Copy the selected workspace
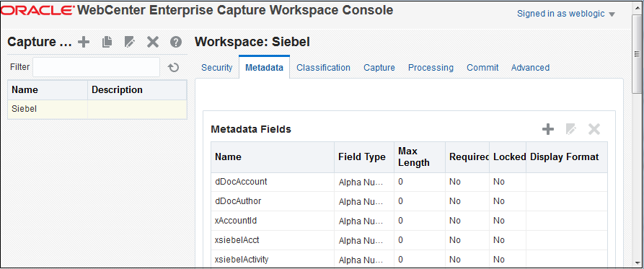The width and height of the screenshot is (644, 269). [107, 42]
